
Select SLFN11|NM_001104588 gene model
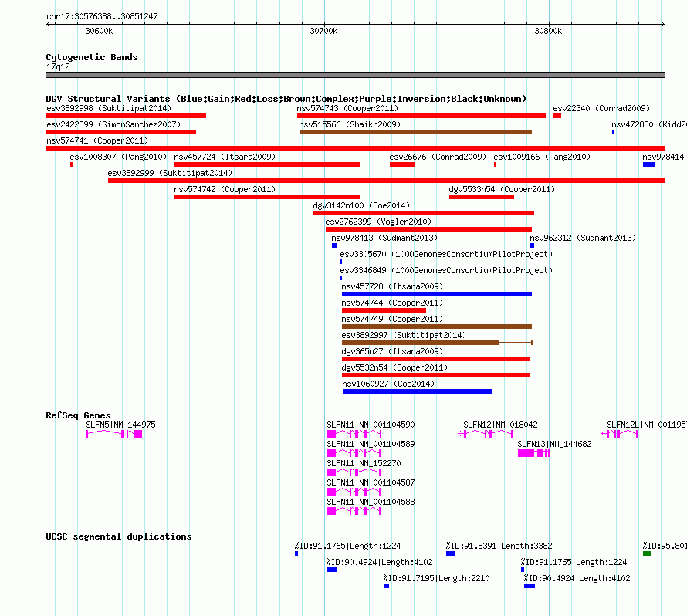[354, 511]
